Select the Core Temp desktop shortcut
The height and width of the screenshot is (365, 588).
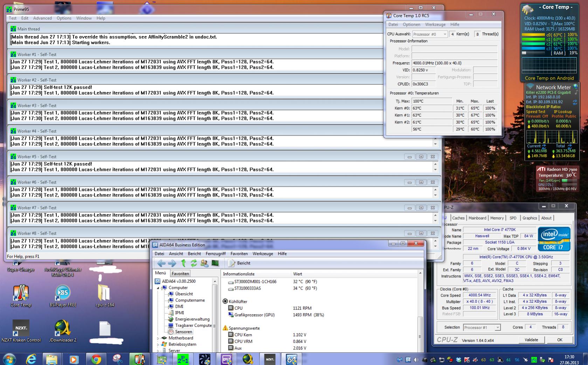click(21, 296)
